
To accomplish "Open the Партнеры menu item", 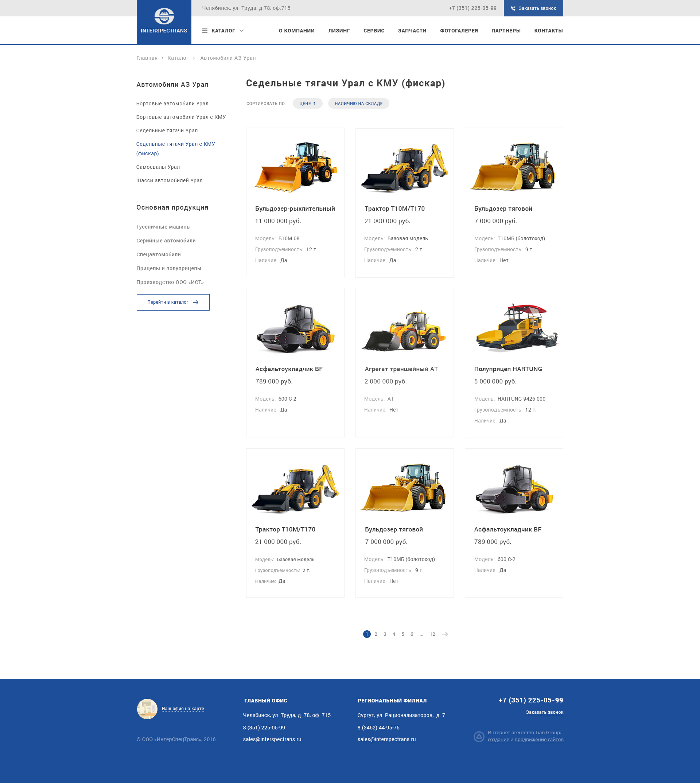I will click(x=506, y=31).
